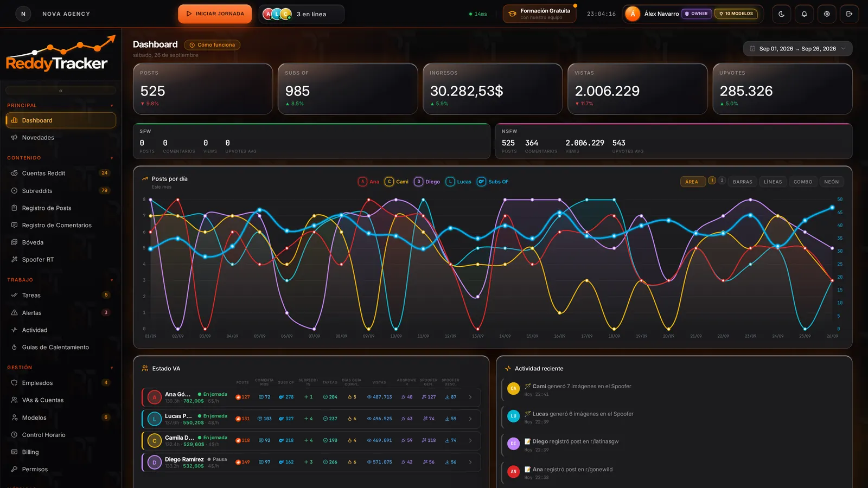Switch chart to NEÓN view
The height and width of the screenshot is (488, 868).
click(832, 182)
